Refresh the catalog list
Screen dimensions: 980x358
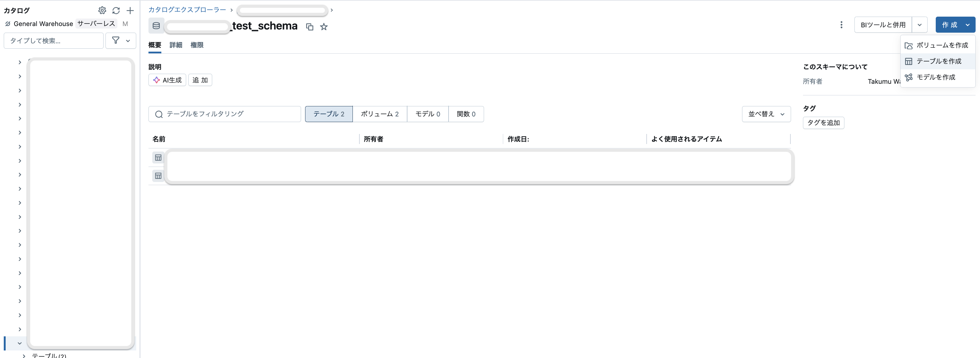116,10
